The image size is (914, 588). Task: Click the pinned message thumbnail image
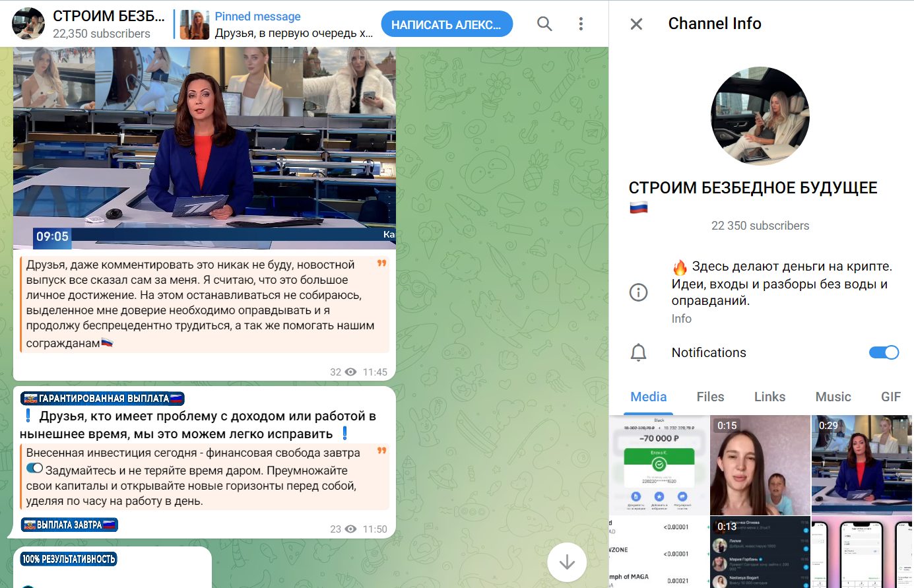(195, 24)
